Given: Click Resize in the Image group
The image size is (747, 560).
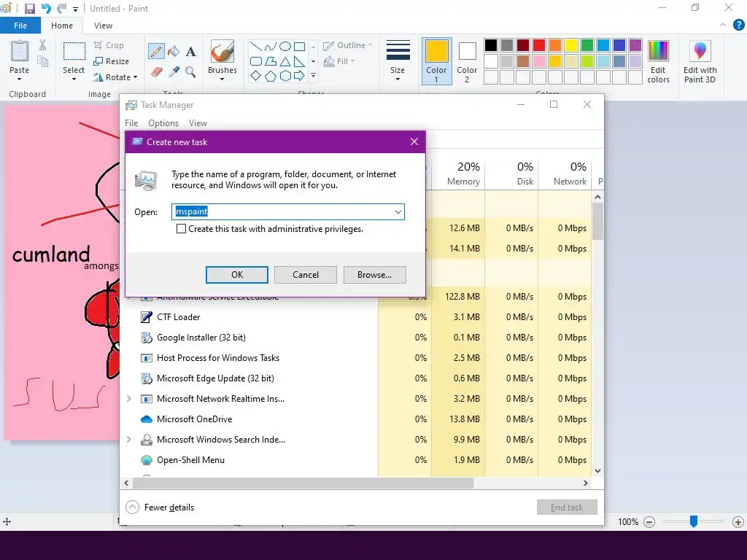Looking at the screenshot, I should click(112, 61).
